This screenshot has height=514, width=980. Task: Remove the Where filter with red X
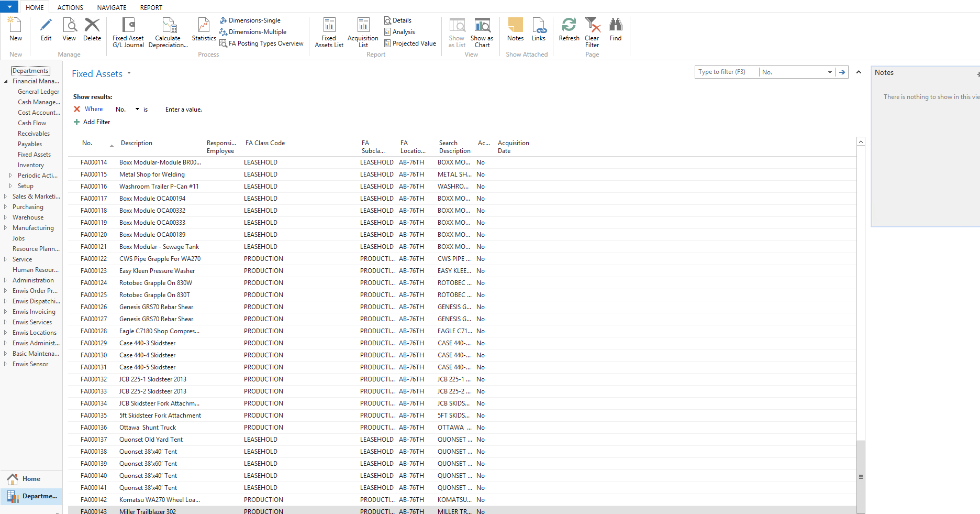[x=77, y=109]
